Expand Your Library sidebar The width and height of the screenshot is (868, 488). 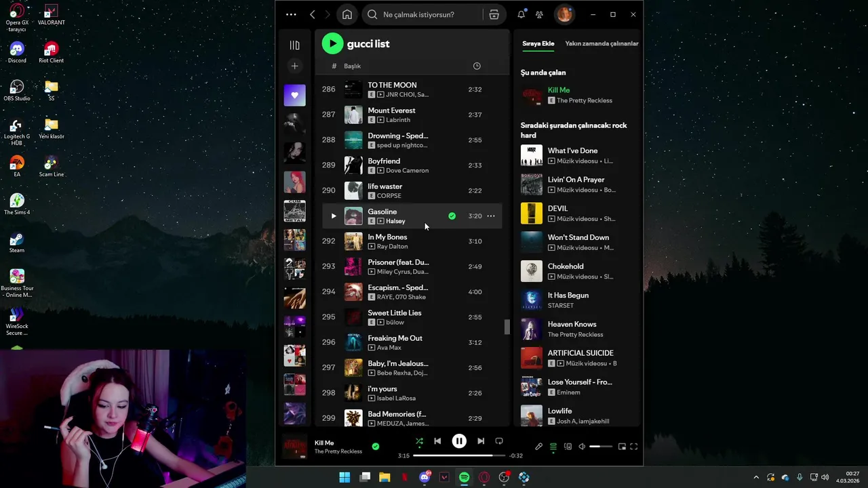pos(294,45)
